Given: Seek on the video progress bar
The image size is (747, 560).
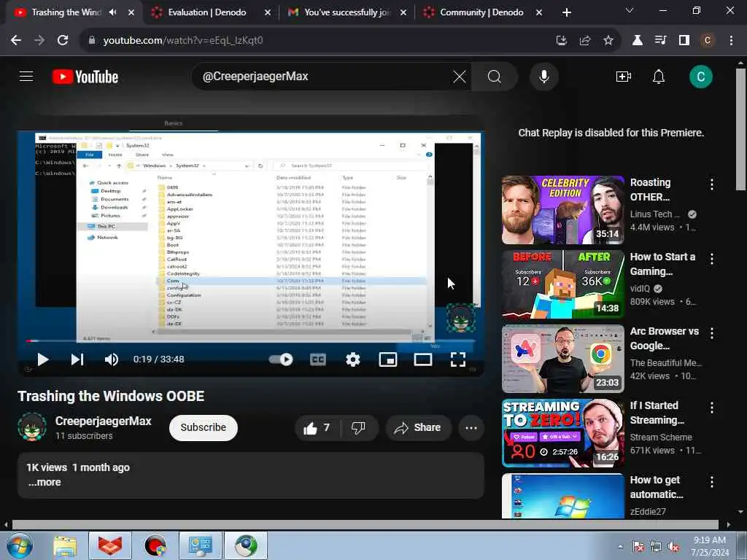Looking at the screenshot, I should point(251,341).
